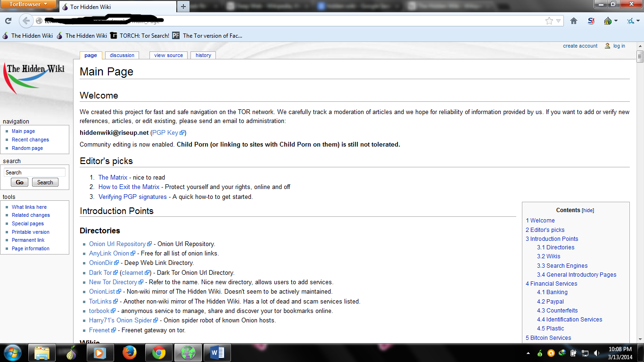Open the discussion tab
644x362 pixels.
(x=122, y=55)
